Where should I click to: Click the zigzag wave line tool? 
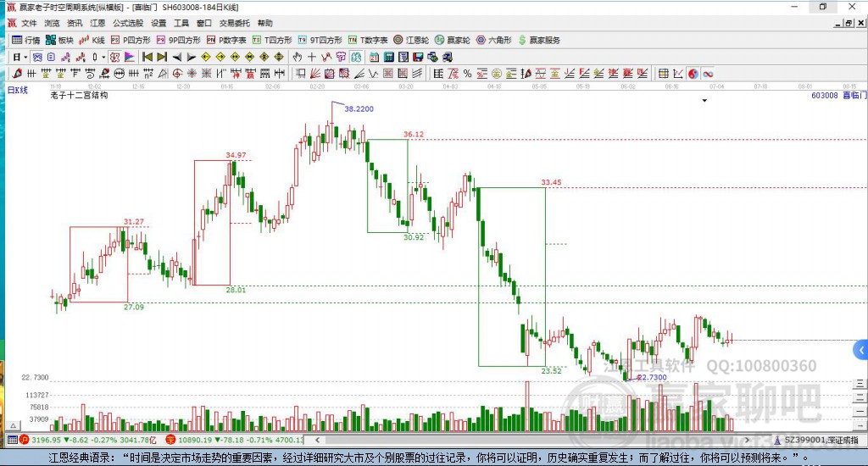point(374,74)
